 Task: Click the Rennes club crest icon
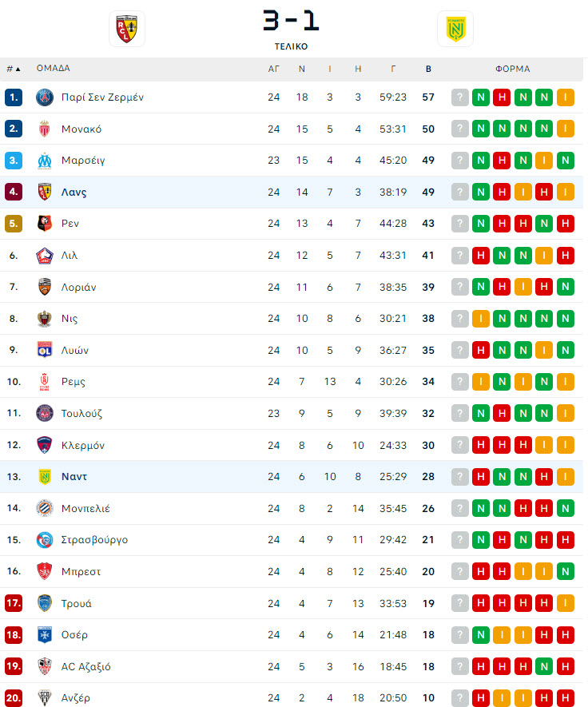45,224
